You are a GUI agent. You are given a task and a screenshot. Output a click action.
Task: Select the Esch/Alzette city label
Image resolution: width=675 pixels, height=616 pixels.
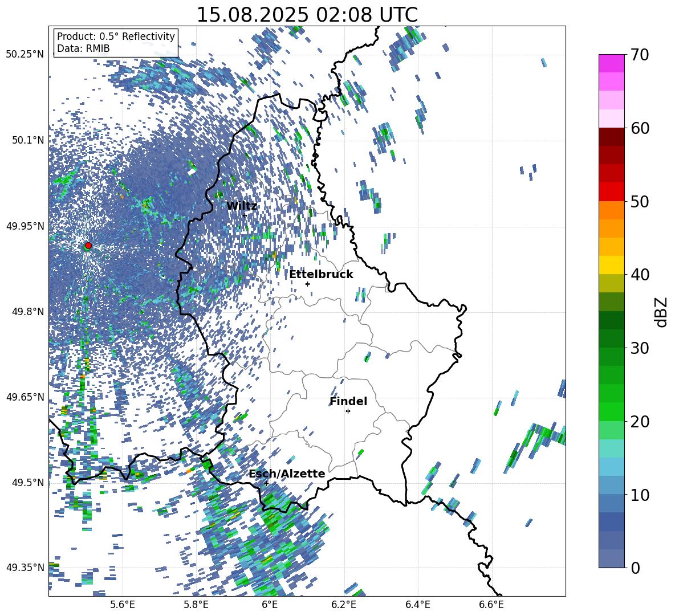pos(287,474)
